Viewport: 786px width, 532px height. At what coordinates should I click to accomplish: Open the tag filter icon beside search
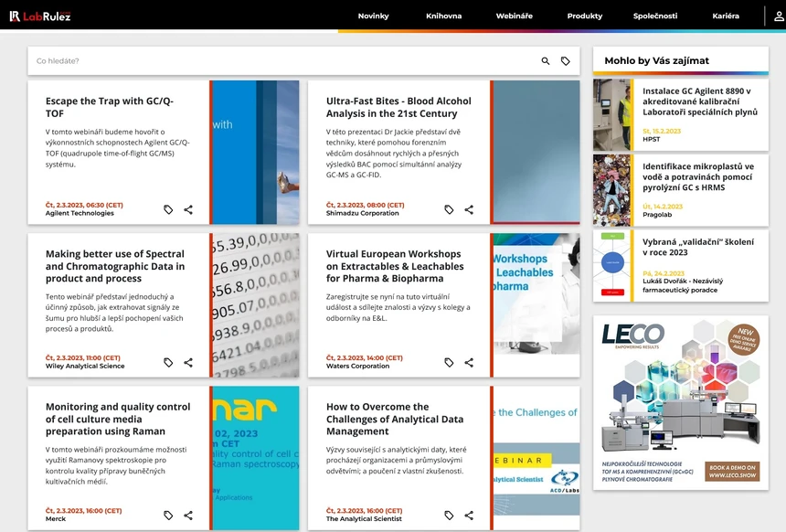click(566, 59)
